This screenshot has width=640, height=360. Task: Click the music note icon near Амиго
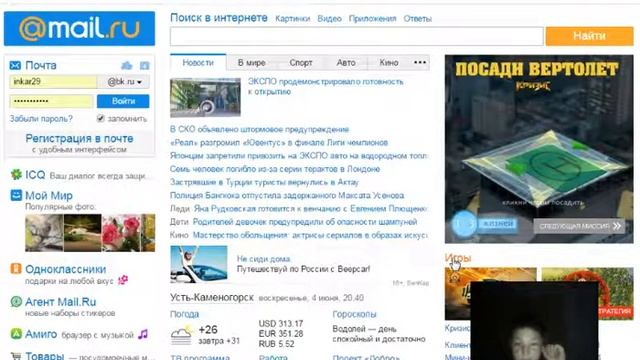142,334
